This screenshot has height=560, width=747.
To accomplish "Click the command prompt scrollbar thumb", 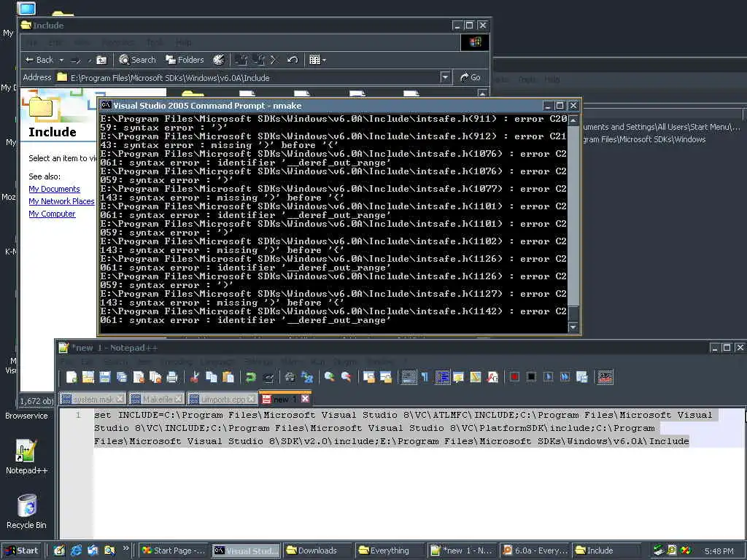I will (x=573, y=314).
